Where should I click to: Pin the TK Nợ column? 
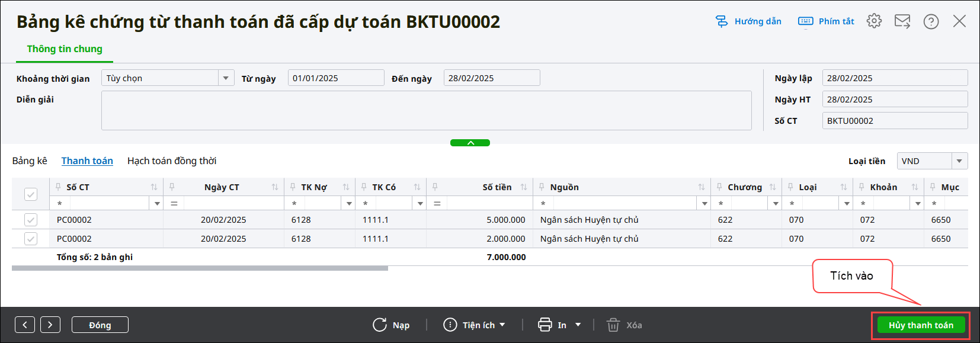click(293, 187)
